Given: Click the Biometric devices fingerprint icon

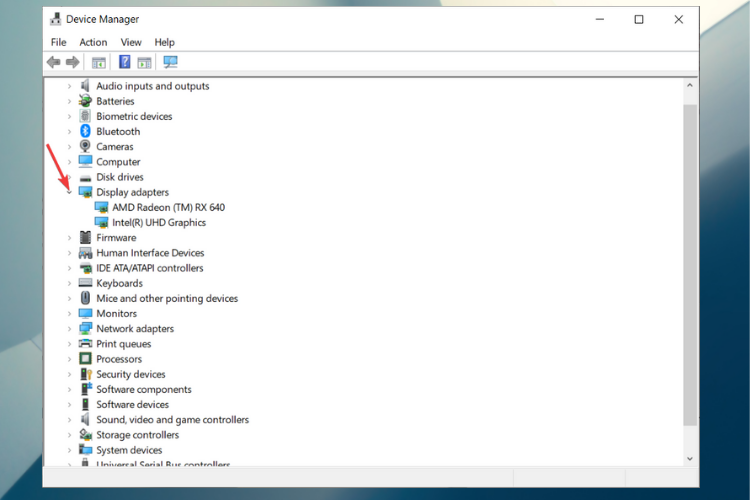Looking at the screenshot, I should tap(85, 116).
